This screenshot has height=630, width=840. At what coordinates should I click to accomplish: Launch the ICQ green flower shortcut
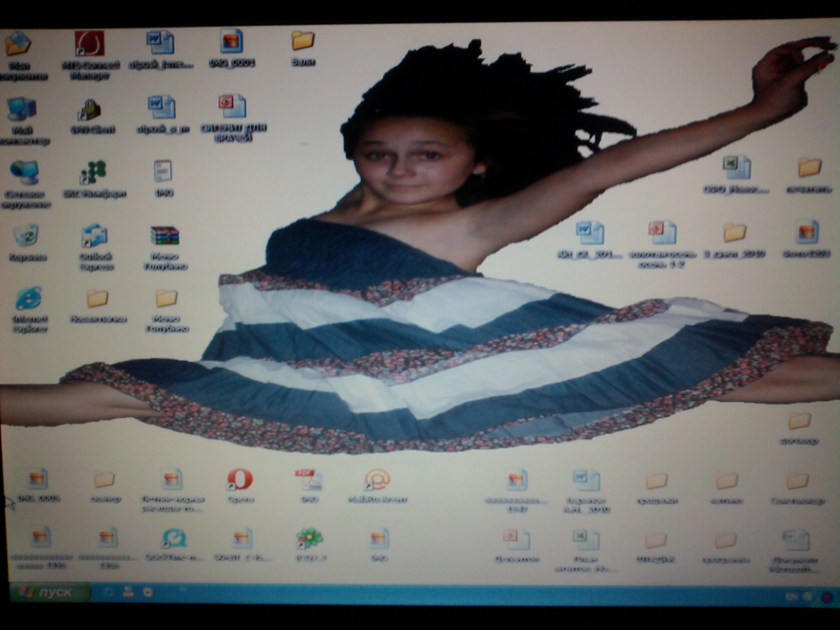[309, 539]
